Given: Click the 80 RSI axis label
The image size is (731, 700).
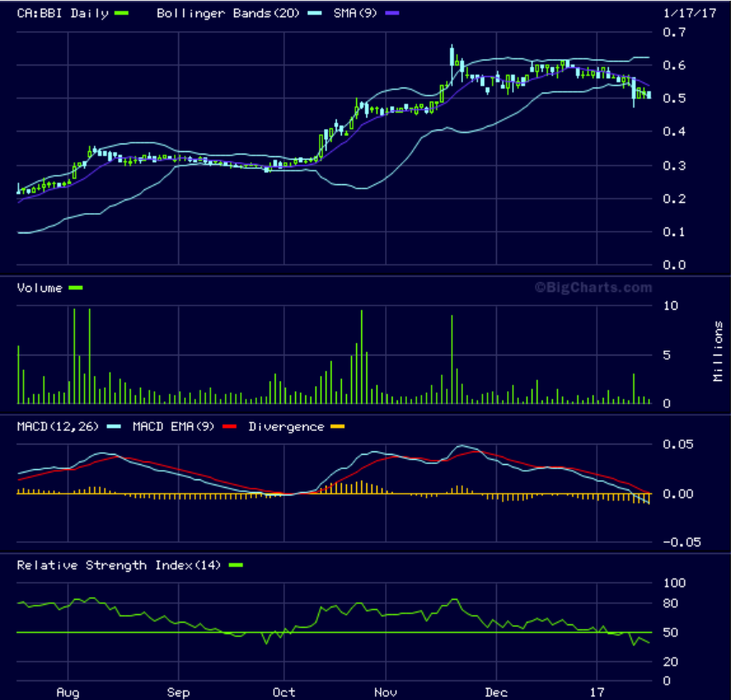Looking at the screenshot, I should 671,603.
